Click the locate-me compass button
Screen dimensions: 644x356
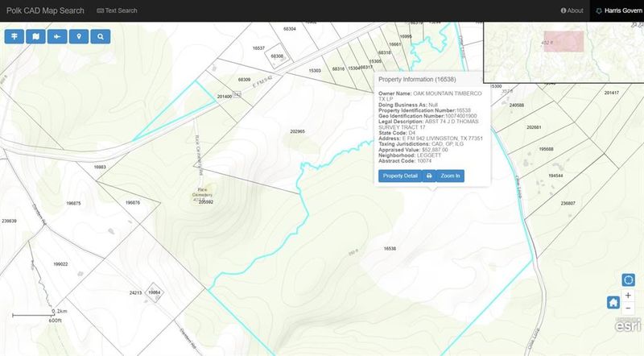629,279
